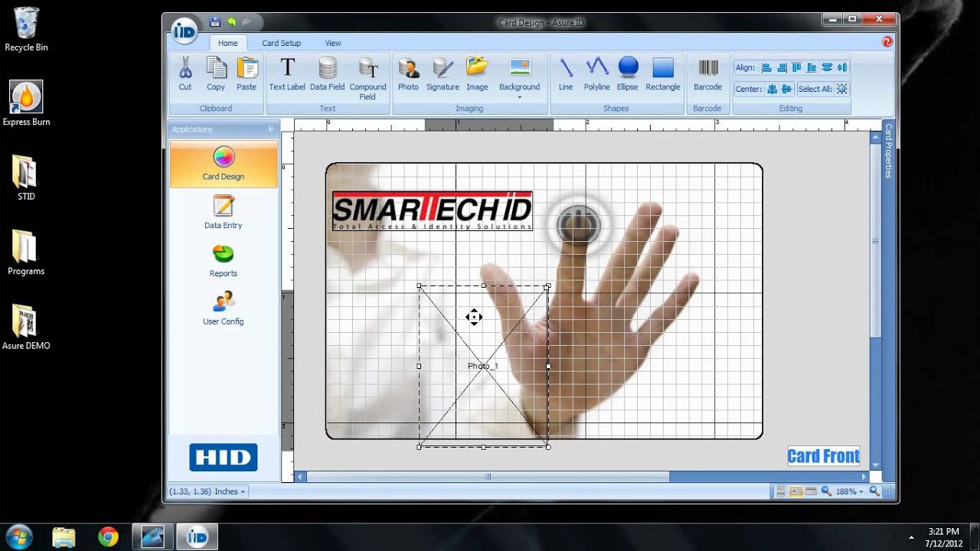This screenshot has height=551, width=980.
Task: Save the card design from quick access
Action: click(214, 22)
